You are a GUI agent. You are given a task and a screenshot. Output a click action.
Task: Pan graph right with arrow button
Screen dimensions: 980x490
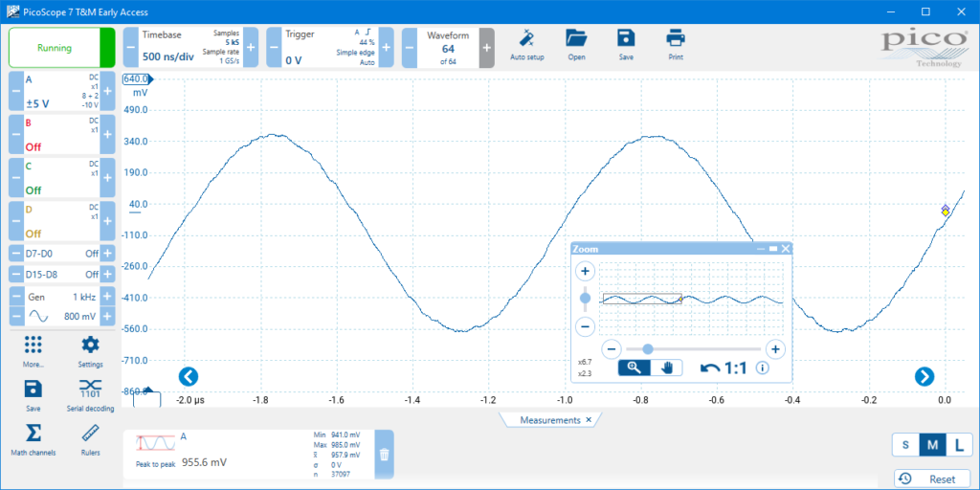tap(924, 376)
